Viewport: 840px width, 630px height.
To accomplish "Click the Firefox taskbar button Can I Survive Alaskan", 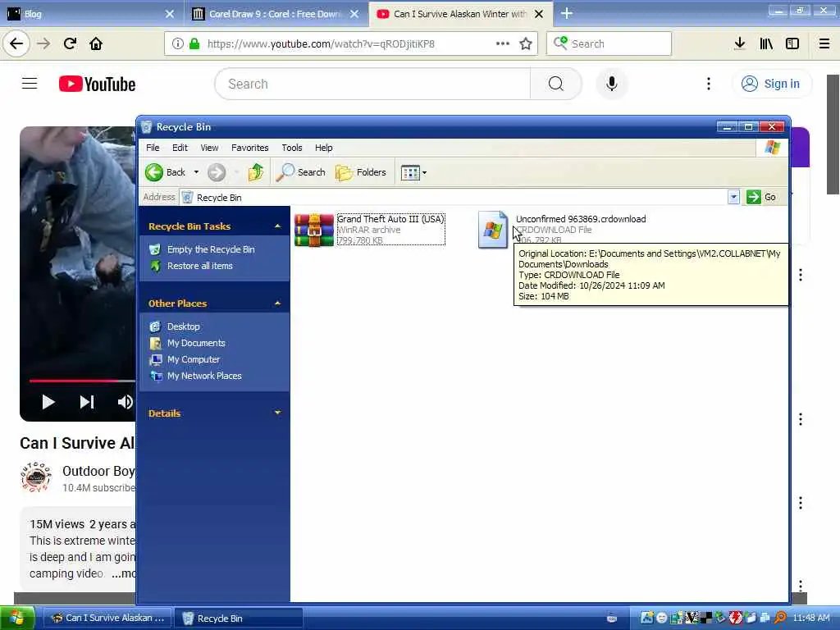I will coord(107,619).
